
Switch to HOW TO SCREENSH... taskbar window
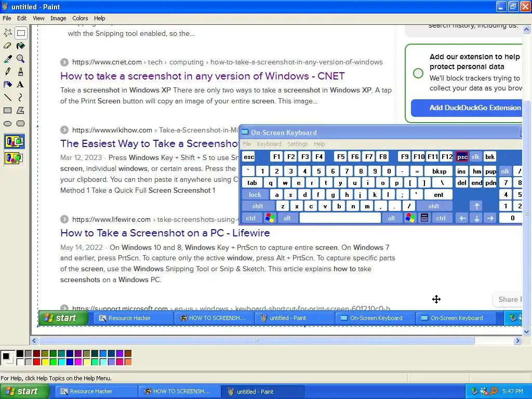(179, 391)
